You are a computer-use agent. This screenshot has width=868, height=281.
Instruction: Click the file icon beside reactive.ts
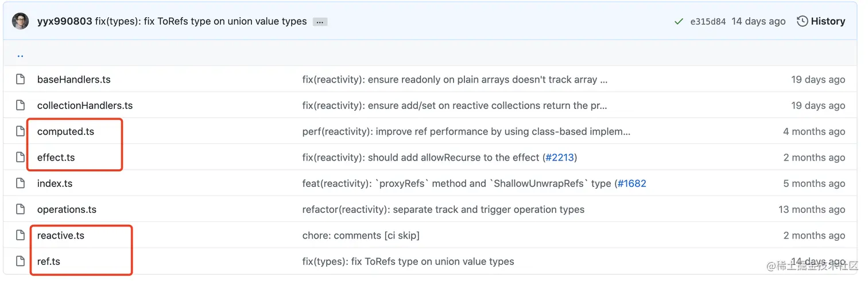21,236
